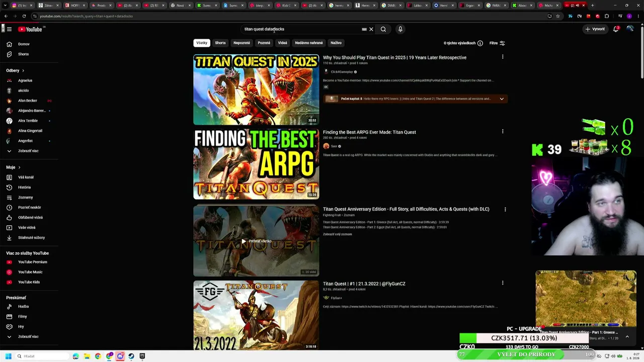Expand the Odbery section chevron
644x362 pixels.
pyautogui.click(x=23, y=71)
